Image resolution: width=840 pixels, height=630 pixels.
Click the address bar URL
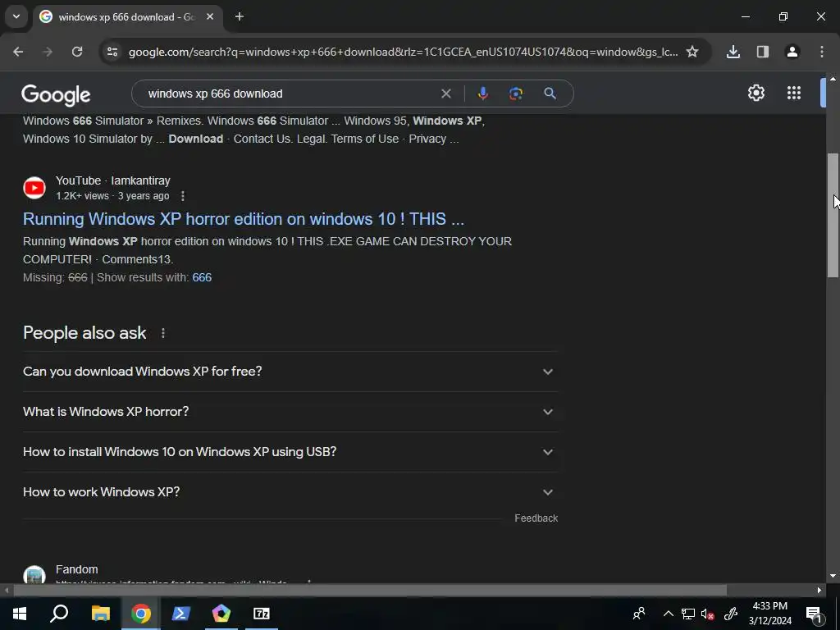point(403,52)
